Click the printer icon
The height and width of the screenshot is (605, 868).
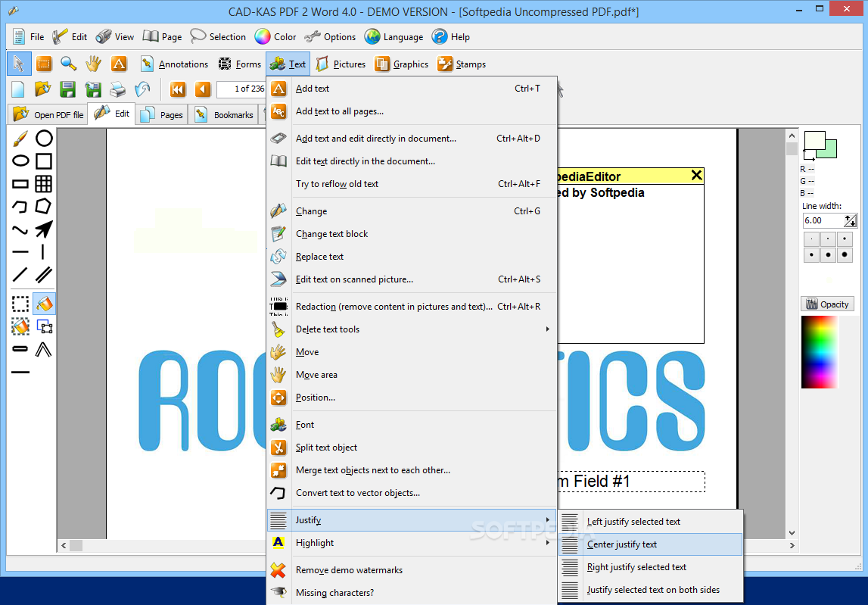[117, 89]
